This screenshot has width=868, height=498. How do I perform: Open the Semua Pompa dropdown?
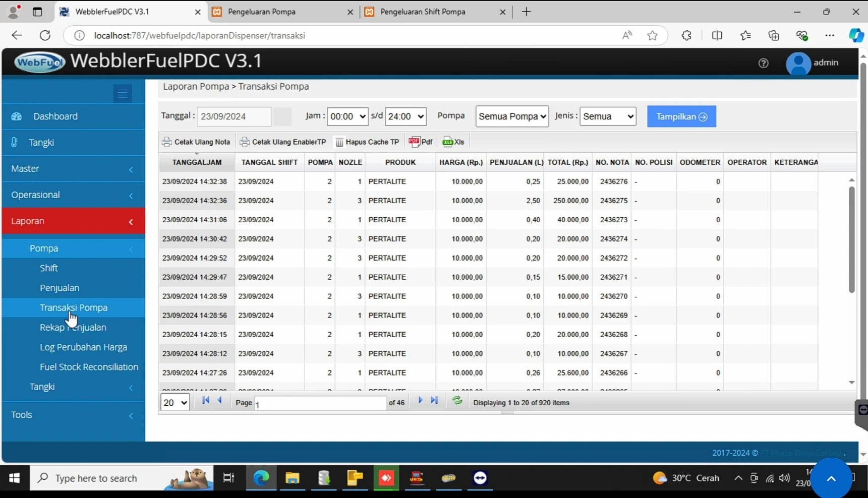[512, 116]
